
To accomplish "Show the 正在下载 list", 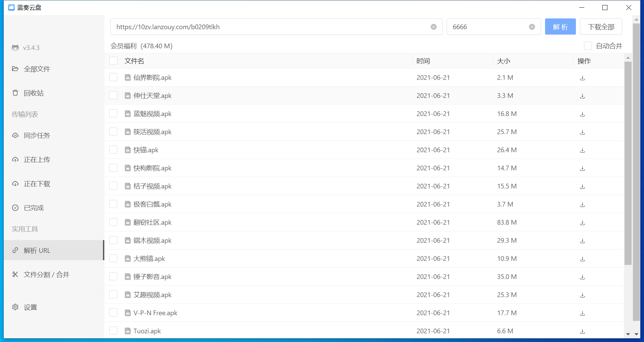I will [x=54, y=184].
